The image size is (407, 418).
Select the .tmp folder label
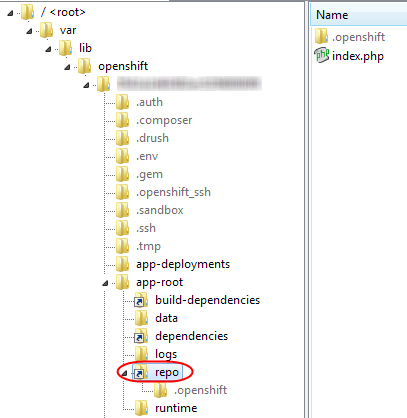[148, 247]
